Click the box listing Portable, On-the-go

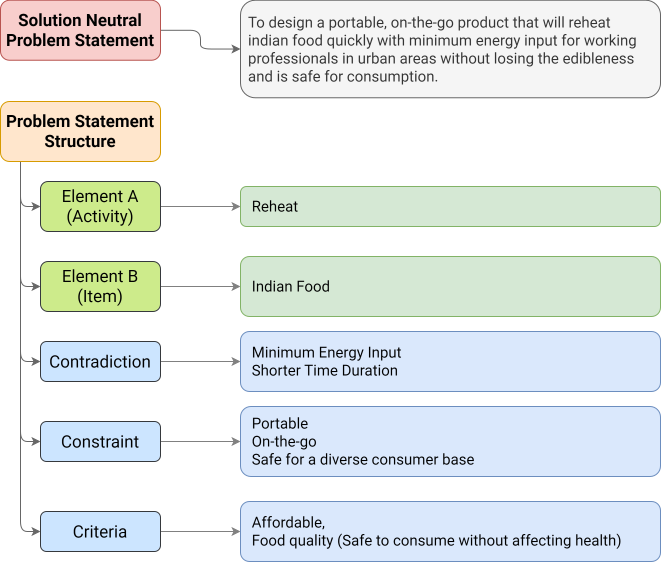tap(450, 441)
